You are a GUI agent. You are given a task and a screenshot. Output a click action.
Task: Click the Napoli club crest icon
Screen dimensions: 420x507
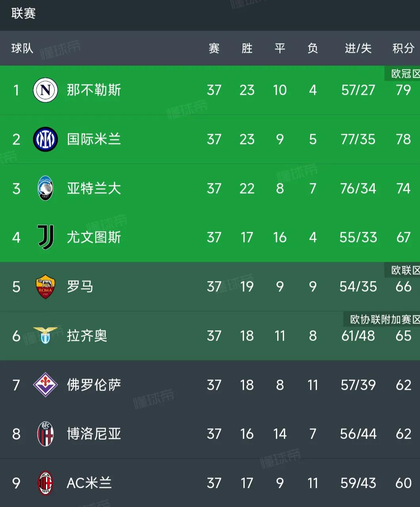click(45, 90)
